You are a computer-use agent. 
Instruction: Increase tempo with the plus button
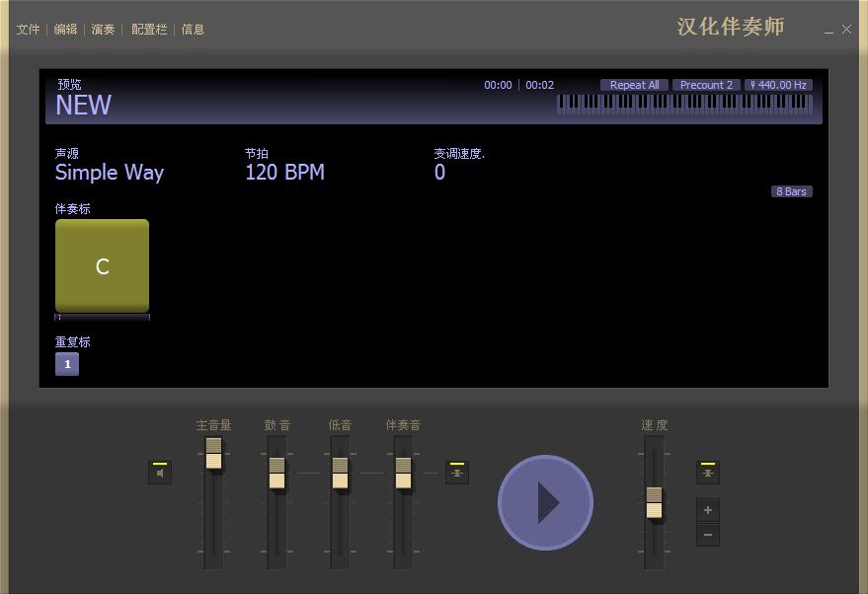coord(708,510)
